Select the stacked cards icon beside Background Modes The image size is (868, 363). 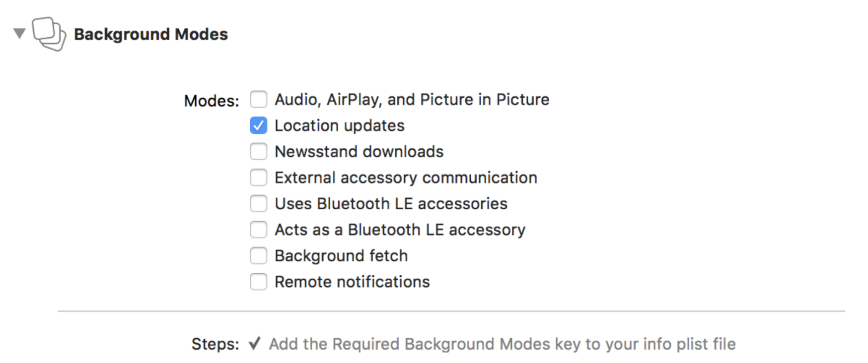coord(48,35)
